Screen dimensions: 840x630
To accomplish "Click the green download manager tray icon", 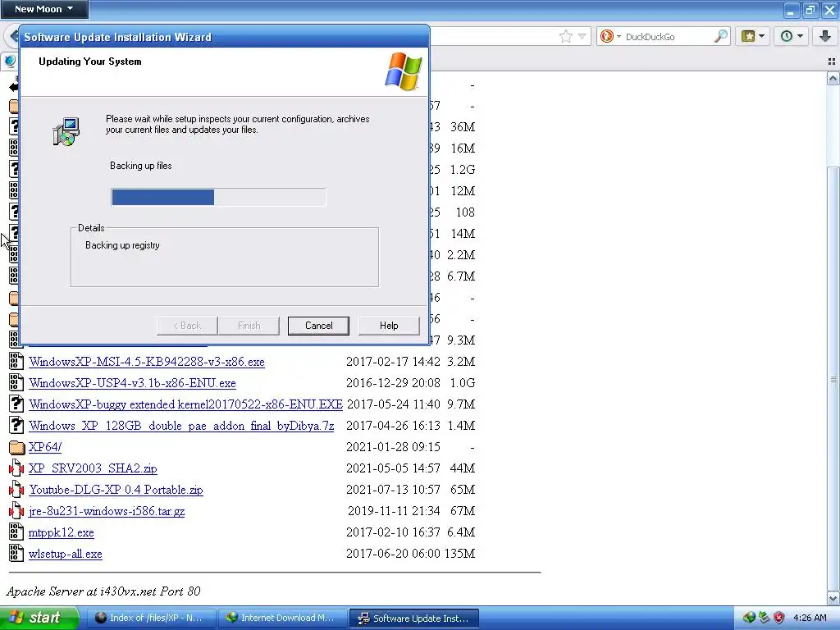I will pos(764,618).
